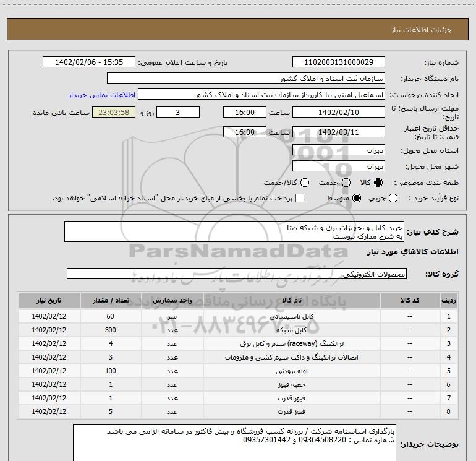Click the response deadline time 16:00 field
This screenshot has height=461, width=476.
point(245,112)
